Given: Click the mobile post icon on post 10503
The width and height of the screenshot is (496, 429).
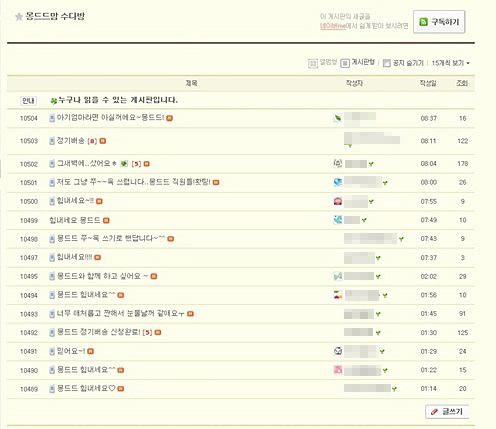Looking at the screenshot, I should pyautogui.click(x=52, y=141).
